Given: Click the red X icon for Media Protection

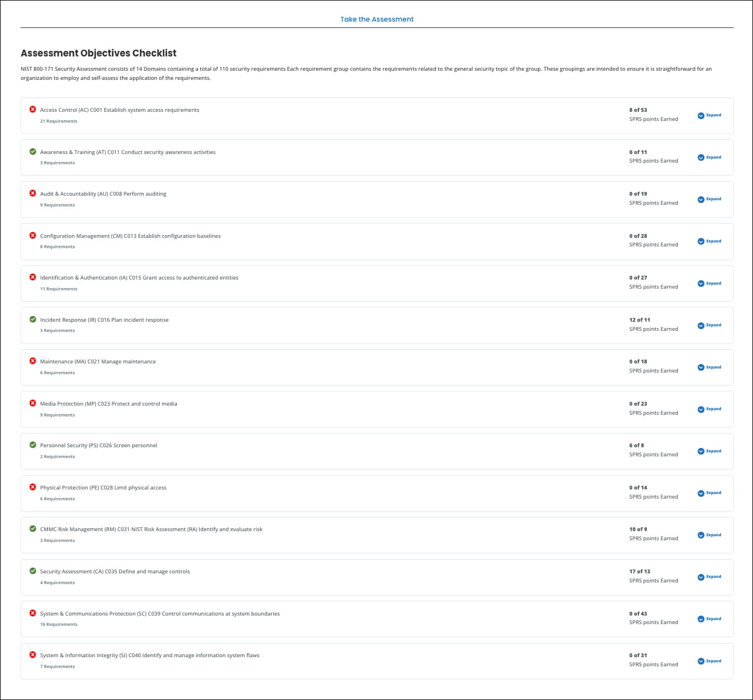Looking at the screenshot, I should [x=33, y=403].
